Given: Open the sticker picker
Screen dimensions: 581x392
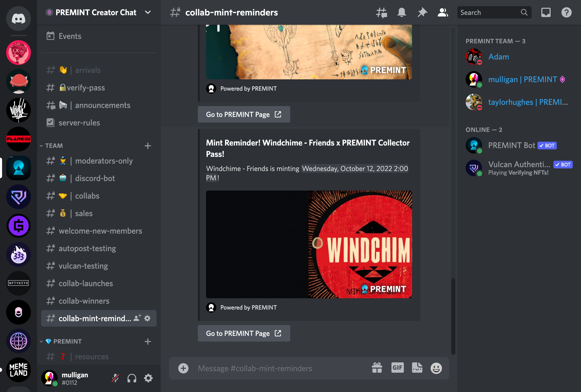Looking at the screenshot, I should click(417, 368).
